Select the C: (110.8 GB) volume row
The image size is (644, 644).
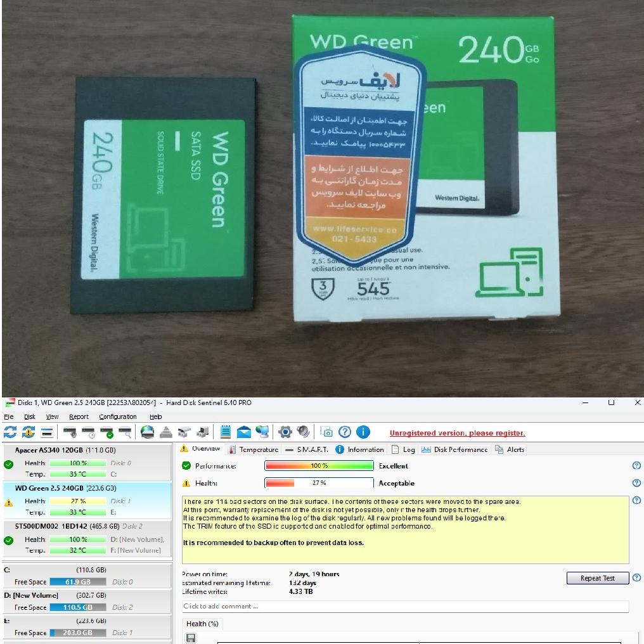(87, 576)
